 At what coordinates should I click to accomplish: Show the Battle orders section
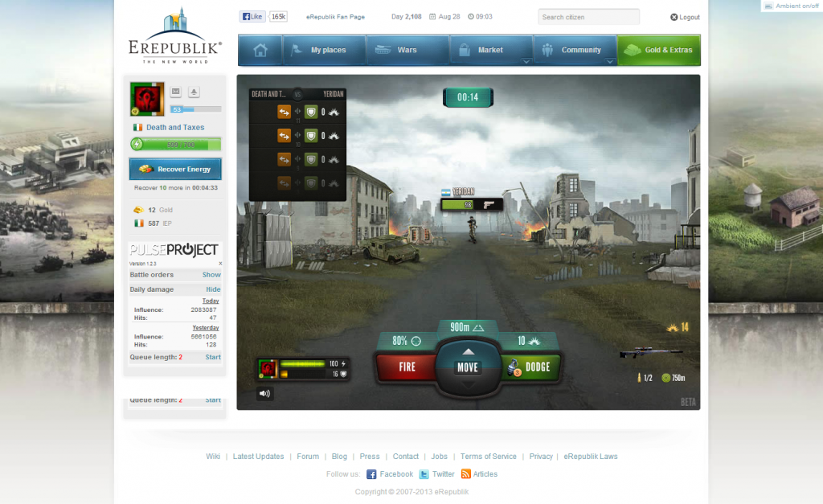click(211, 275)
